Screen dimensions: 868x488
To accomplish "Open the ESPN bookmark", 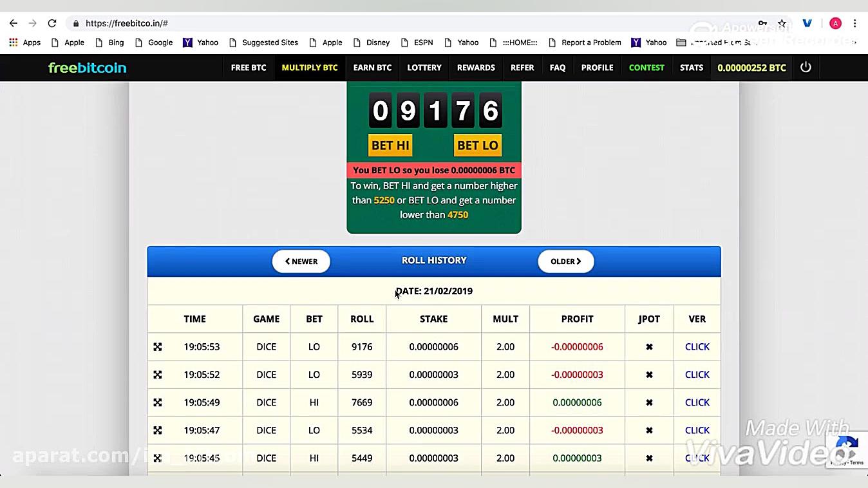I will (x=417, y=42).
